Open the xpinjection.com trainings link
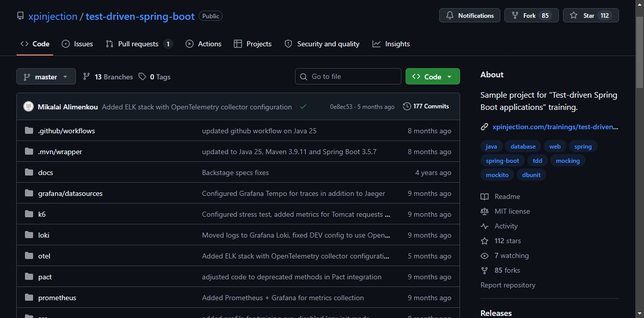The image size is (644, 318). 555,127
